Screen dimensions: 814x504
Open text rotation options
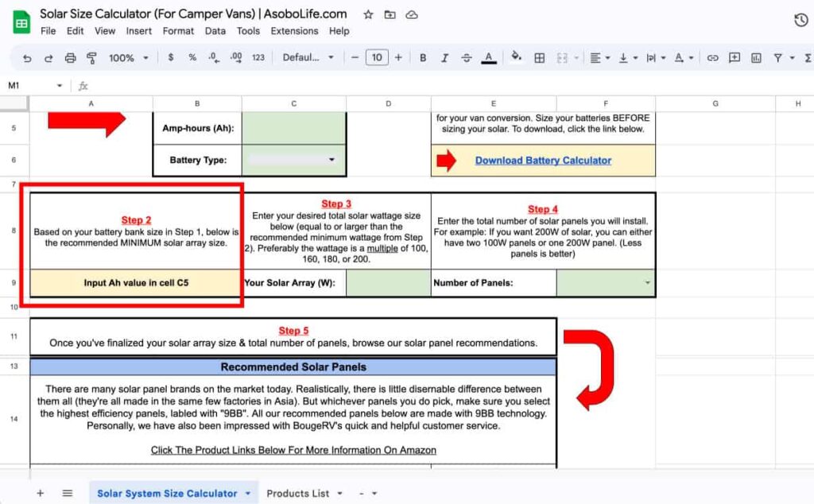click(684, 58)
